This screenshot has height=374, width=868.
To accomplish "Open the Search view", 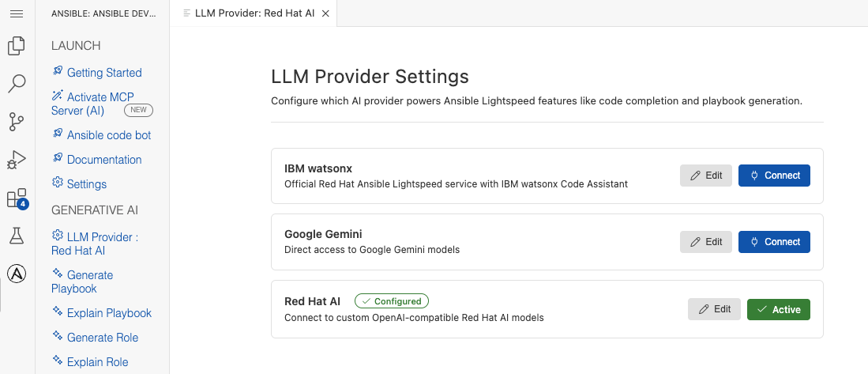I will tap(17, 84).
